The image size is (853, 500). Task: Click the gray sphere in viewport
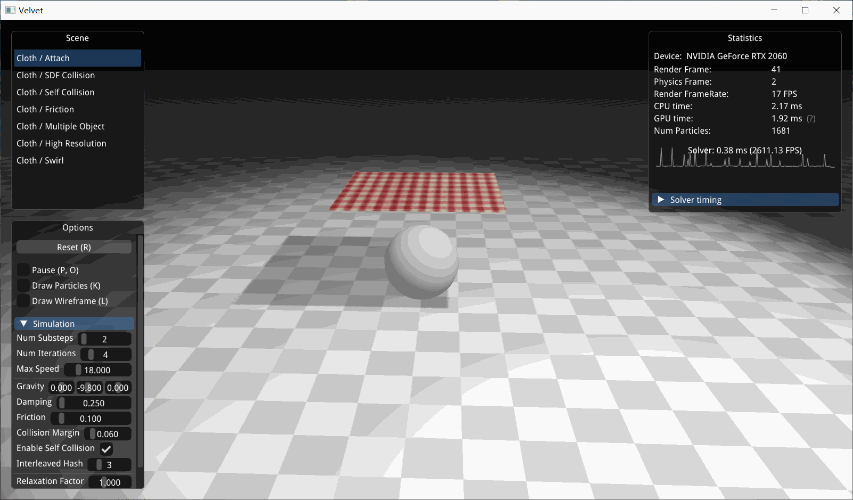[x=422, y=262]
